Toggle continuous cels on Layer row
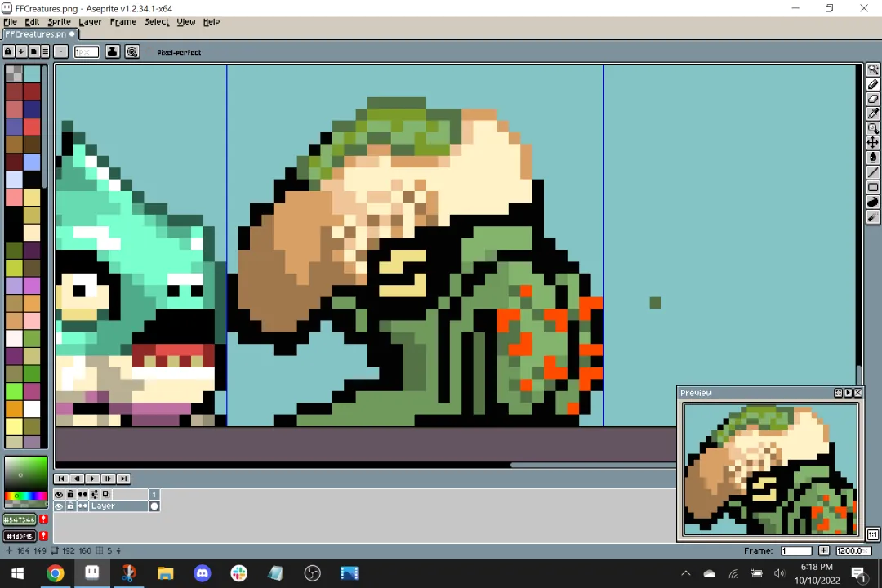The width and height of the screenshot is (882, 588). click(82, 506)
